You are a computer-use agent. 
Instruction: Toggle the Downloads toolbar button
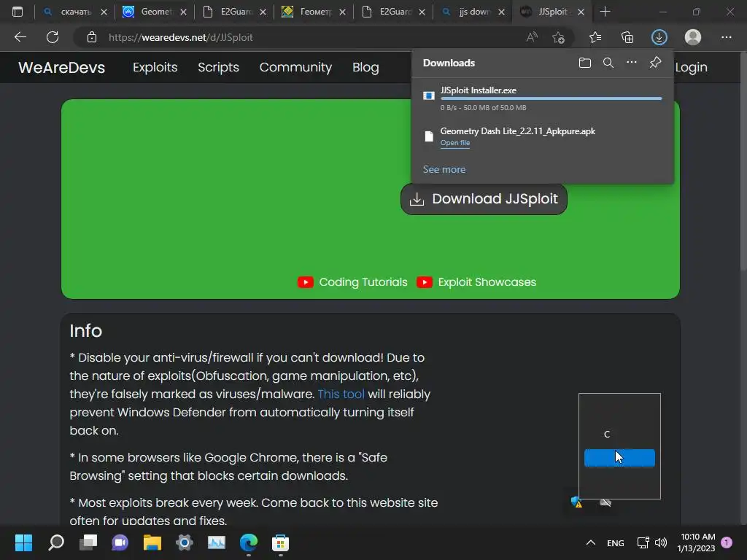coord(659,37)
